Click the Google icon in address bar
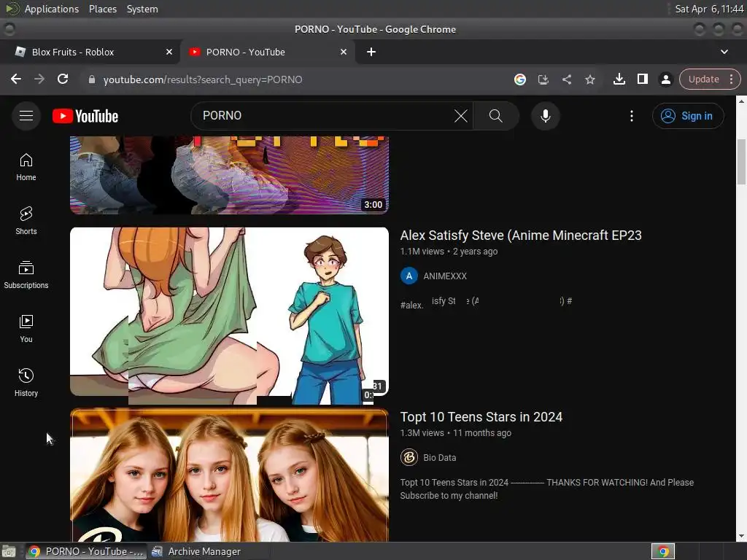Image resolution: width=747 pixels, height=560 pixels. coord(519,79)
